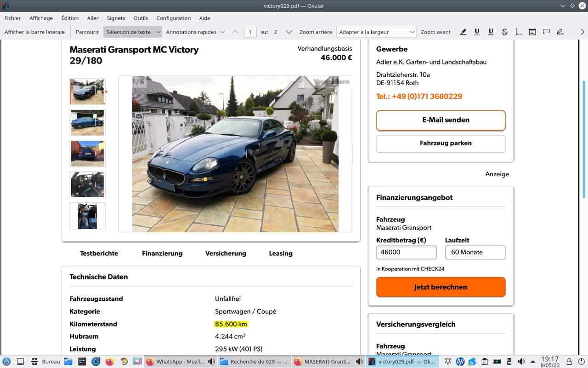Click the 'Sportwagen / Coupé' value
The width and height of the screenshot is (588, 368).
tap(246, 311)
